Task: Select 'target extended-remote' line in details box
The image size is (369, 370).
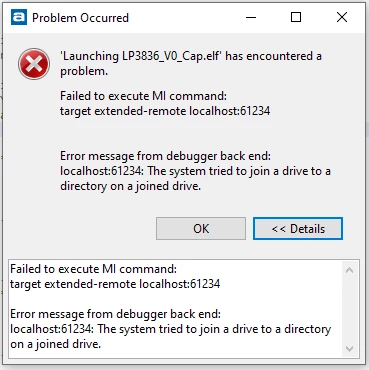Action: point(115,284)
